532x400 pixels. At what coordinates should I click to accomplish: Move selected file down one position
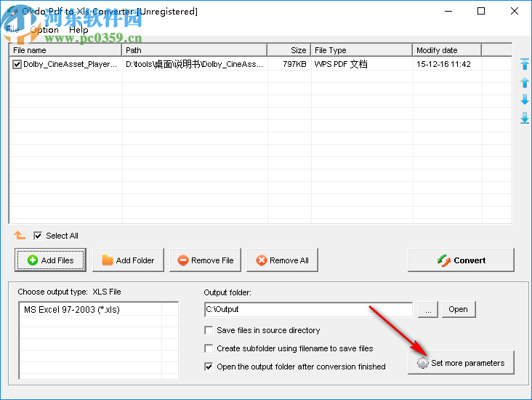tap(525, 100)
